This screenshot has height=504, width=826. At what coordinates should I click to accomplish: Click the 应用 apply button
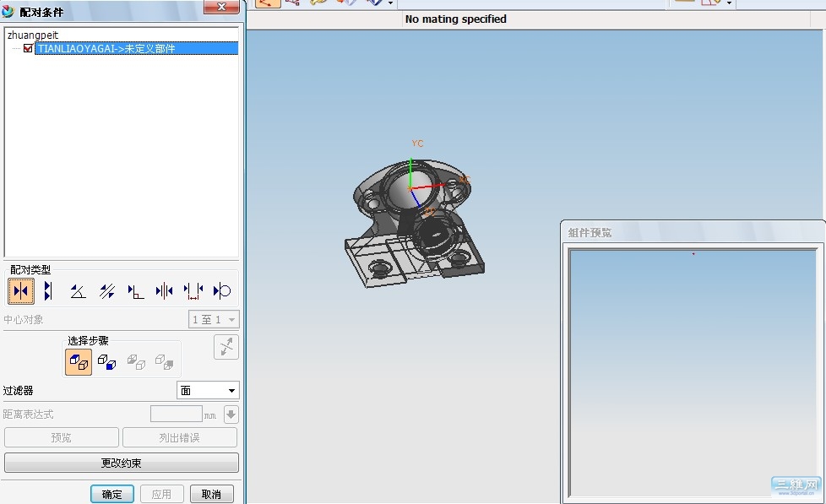(x=161, y=494)
